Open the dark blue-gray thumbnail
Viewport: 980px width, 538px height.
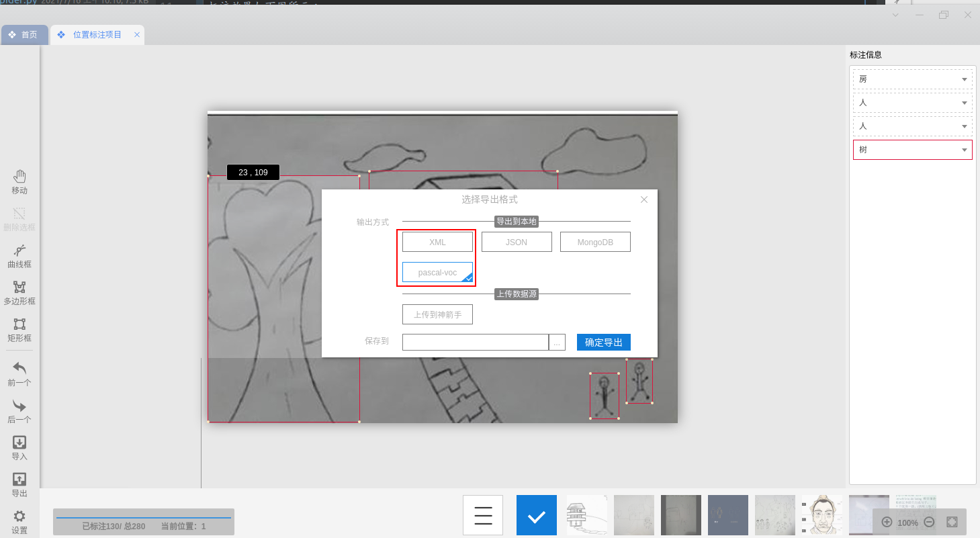coord(728,515)
